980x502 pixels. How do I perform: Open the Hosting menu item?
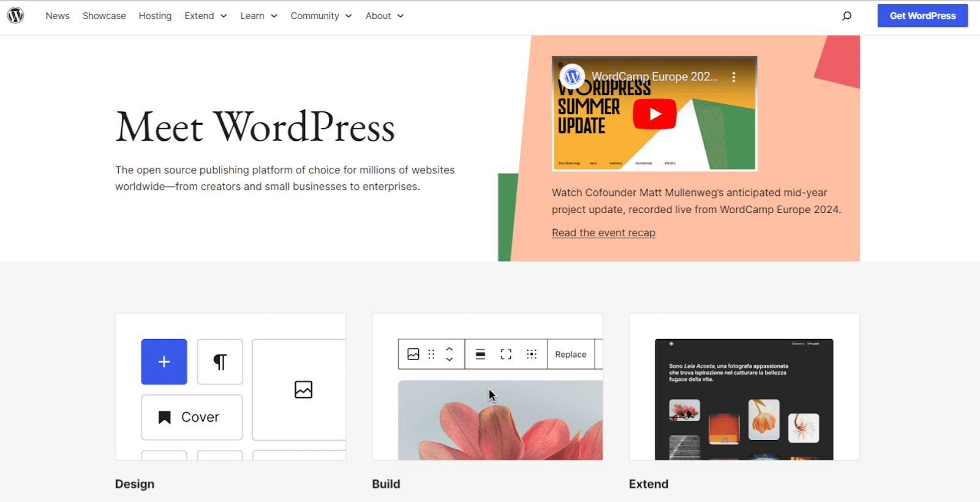[155, 16]
